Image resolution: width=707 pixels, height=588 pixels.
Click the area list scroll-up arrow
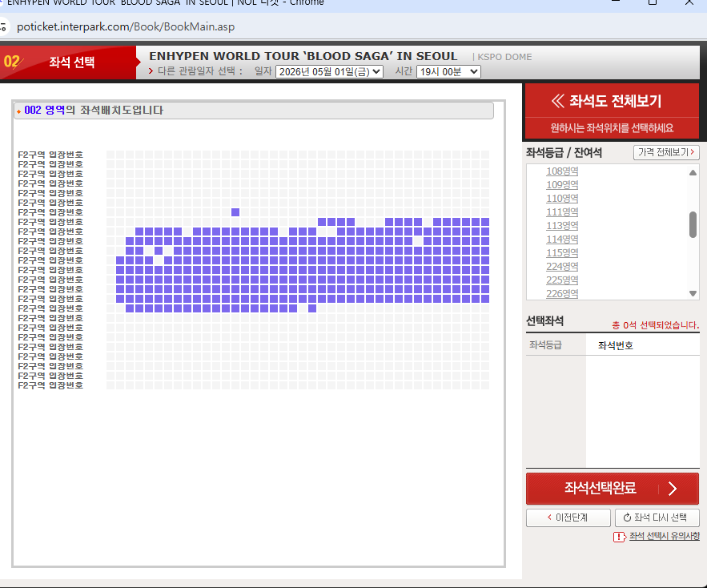[x=693, y=172]
